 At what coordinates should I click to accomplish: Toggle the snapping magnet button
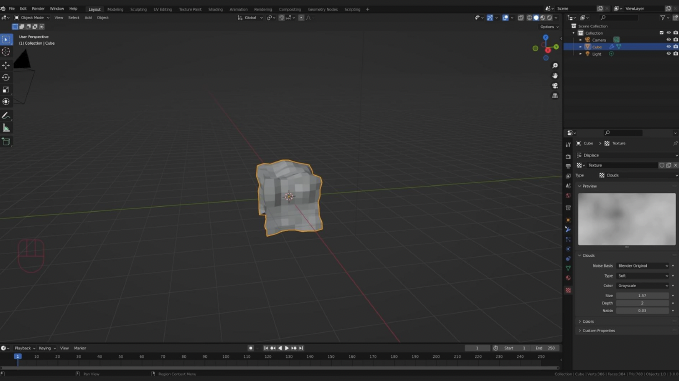[281, 18]
